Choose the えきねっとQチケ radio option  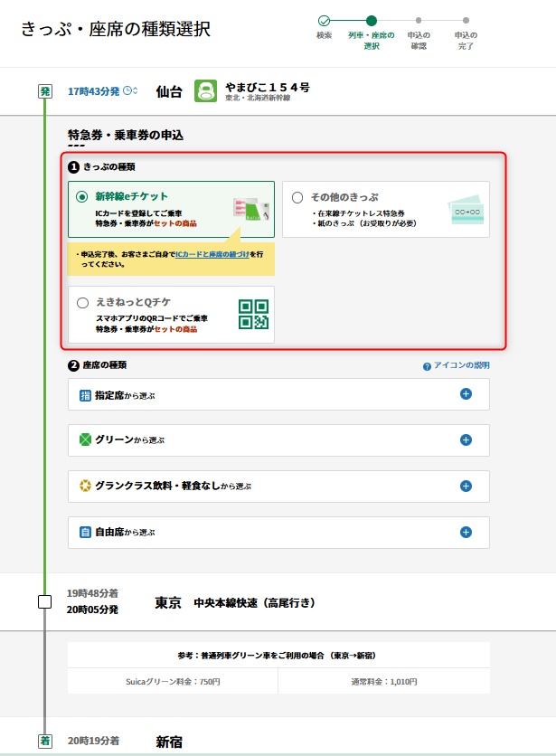pos(82,303)
